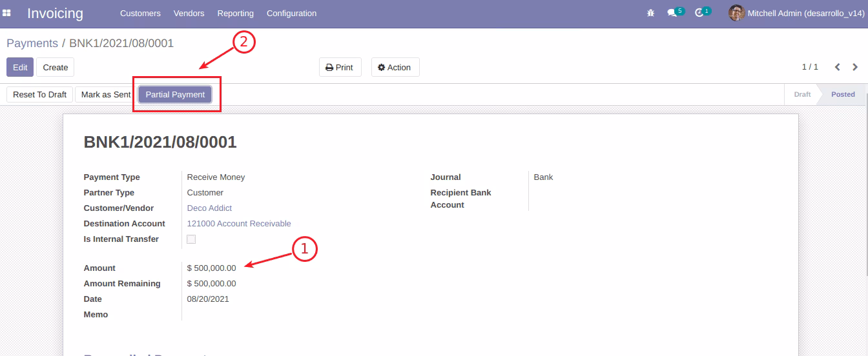Toggle the Is Internal Transfer checkbox
The width and height of the screenshot is (868, 356).
(x=191, y=239)
